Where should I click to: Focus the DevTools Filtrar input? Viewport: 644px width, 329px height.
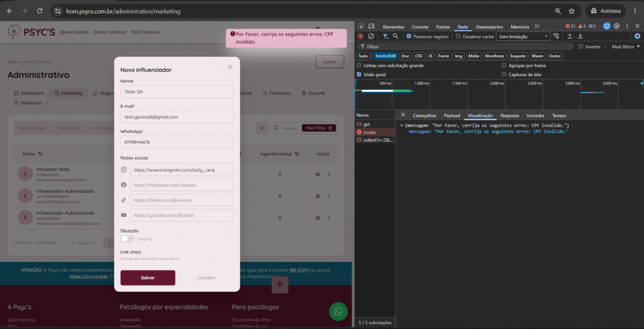coord(467,47)
